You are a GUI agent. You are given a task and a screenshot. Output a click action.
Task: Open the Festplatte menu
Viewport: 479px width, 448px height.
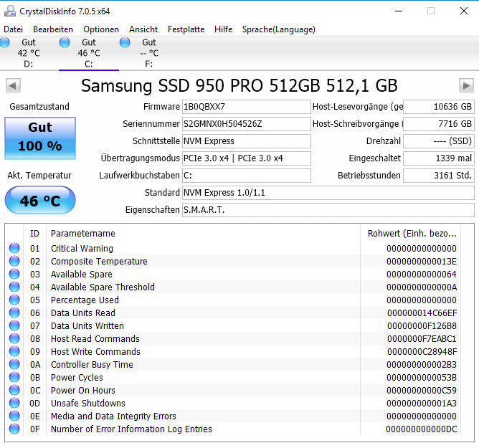pyautogui.click(x=186, y=29)
